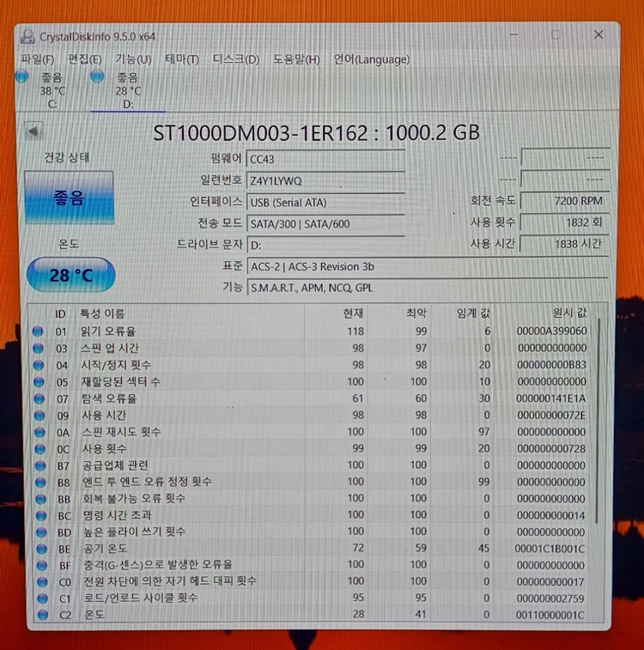644x650 pixels.
Task: Open the 파일(F) menu
Action: [x=37, y=60]
